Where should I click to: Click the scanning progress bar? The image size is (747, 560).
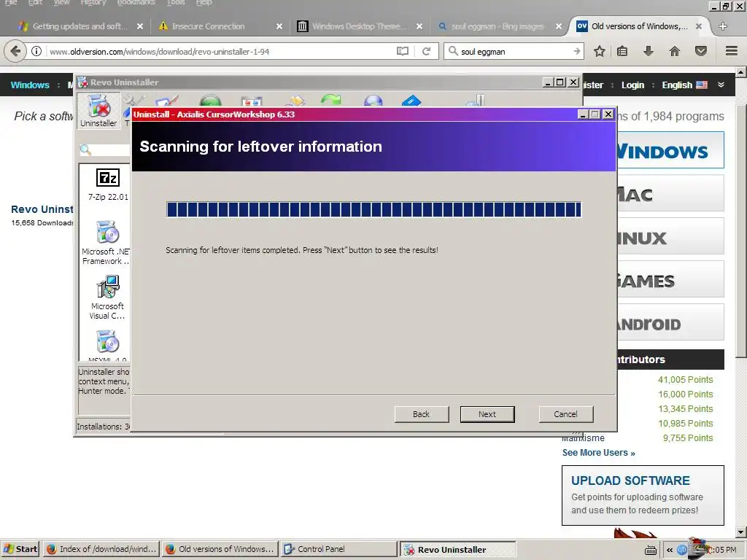pyautogui.click(x=373, y=209)
